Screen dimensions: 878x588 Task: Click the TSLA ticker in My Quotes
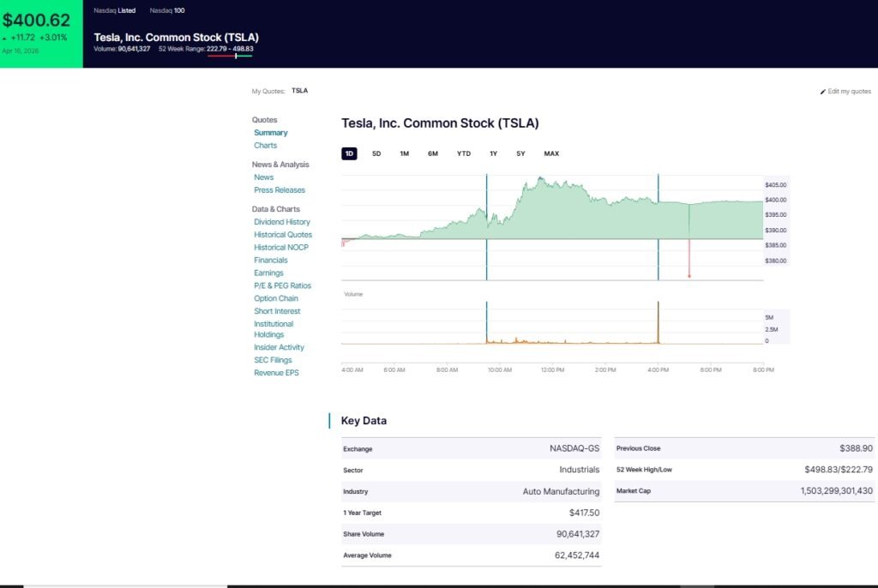pyautogui.click(x=299, y=91)
